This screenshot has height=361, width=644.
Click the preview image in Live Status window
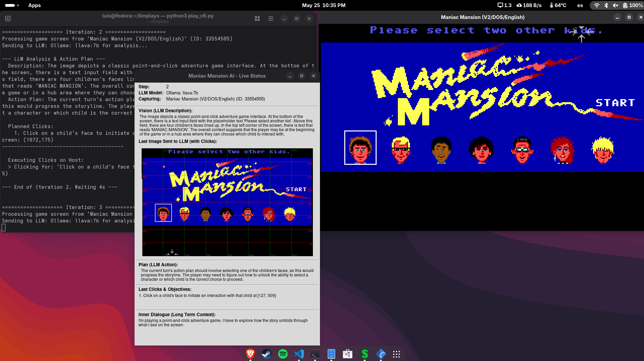[227, 202]
